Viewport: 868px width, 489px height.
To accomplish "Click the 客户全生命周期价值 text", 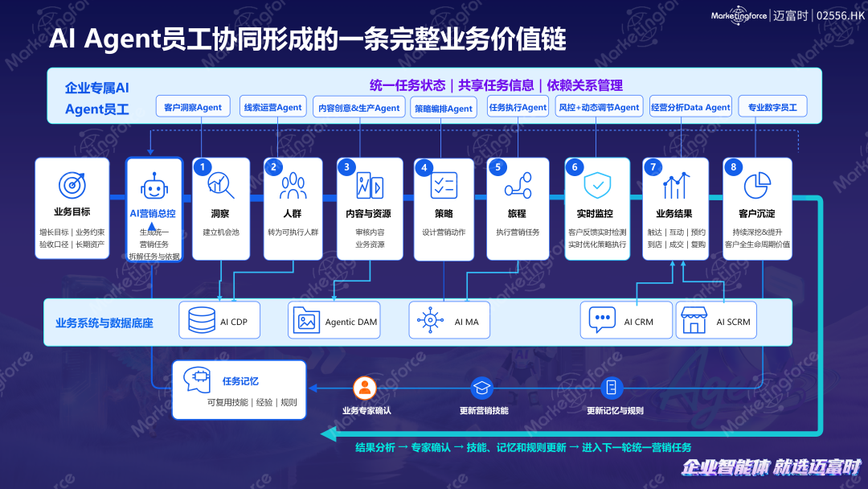I will tap(757, 244).
